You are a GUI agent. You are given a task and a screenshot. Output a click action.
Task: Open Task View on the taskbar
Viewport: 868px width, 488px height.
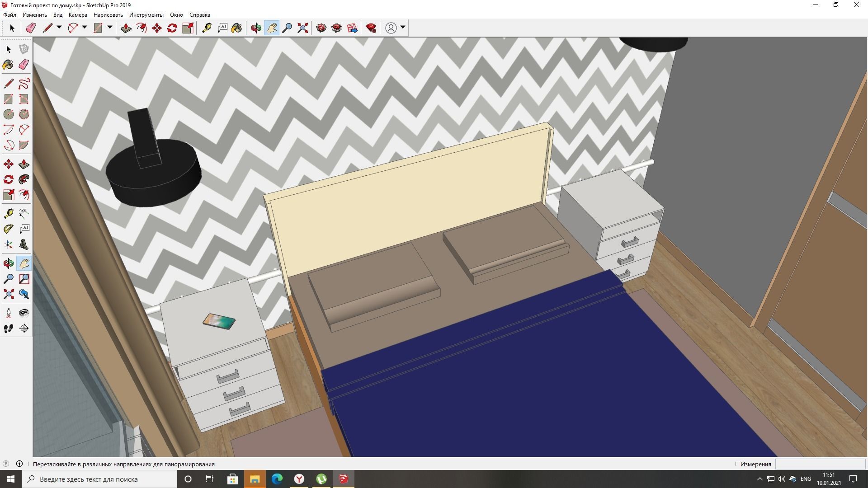(209, 479)
